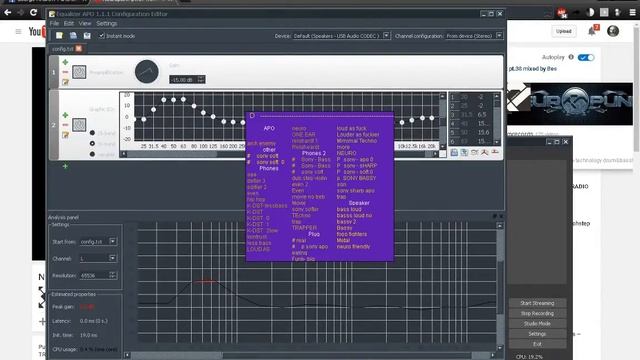
Task: Click the green plus on the Graphic EQ row
Action: click(x=65, y=115)
